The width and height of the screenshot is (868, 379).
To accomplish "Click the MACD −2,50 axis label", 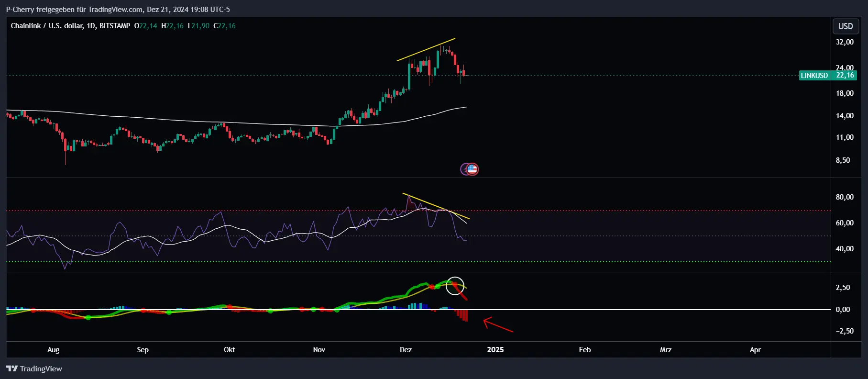I will coord(845,331).
